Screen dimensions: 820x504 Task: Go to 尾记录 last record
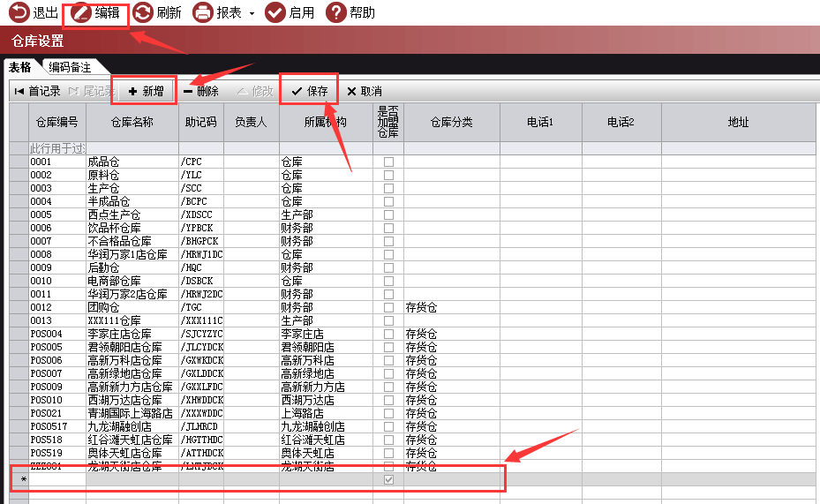point(91,92)
